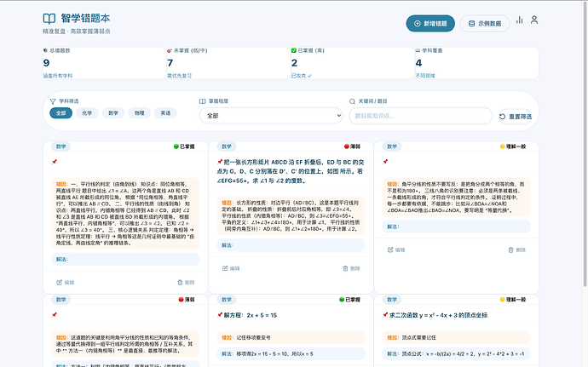The width and height of the screenshot is (588, 367).
Task: Click the trash icon on the folding problem card
Action: click(345, 268)
